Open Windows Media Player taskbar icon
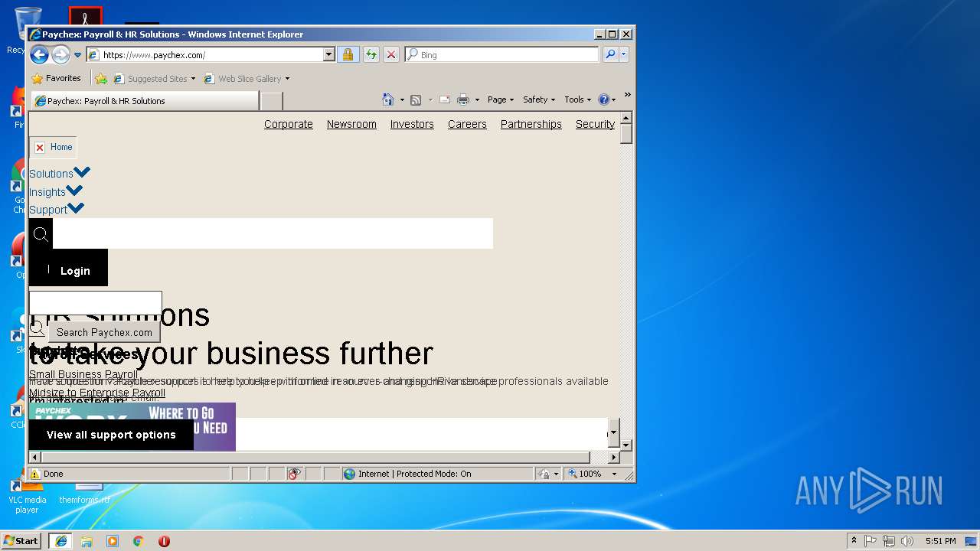 (x=113, y=540)
